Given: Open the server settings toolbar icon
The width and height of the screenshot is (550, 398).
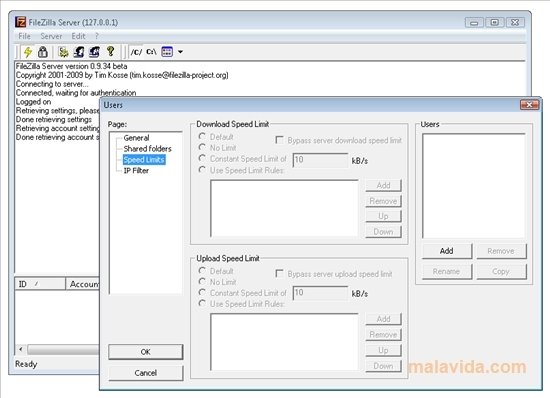Looking at the screenshot, I should [63, 52].
